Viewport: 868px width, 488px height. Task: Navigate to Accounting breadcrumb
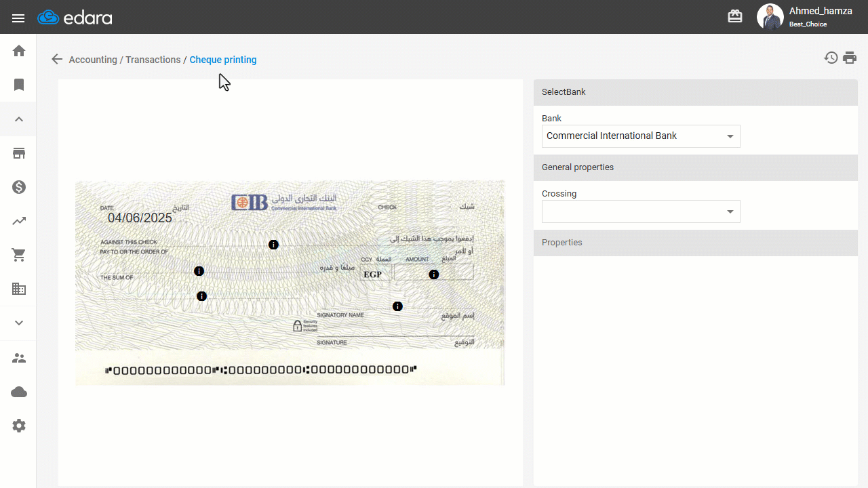point(93,60)
